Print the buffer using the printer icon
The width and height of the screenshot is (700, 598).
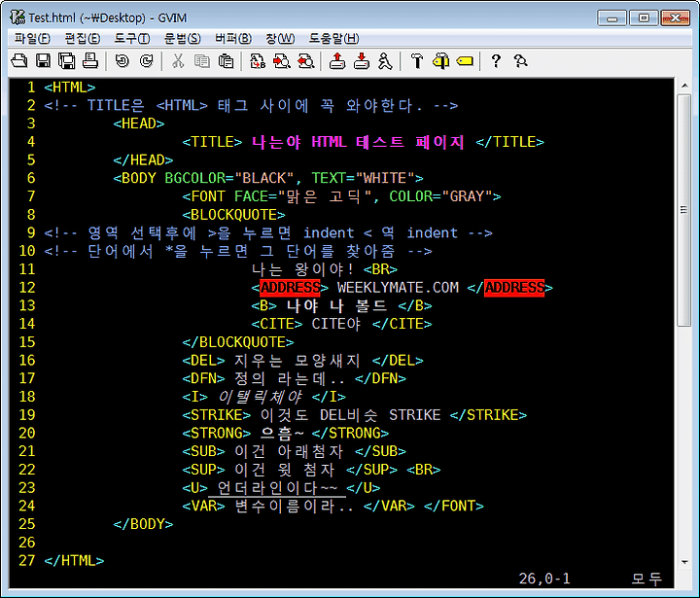click(90, 60)
